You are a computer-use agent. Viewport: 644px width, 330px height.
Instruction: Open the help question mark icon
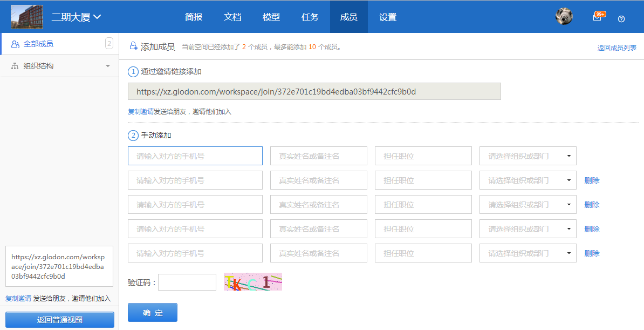tap(621, 19)
